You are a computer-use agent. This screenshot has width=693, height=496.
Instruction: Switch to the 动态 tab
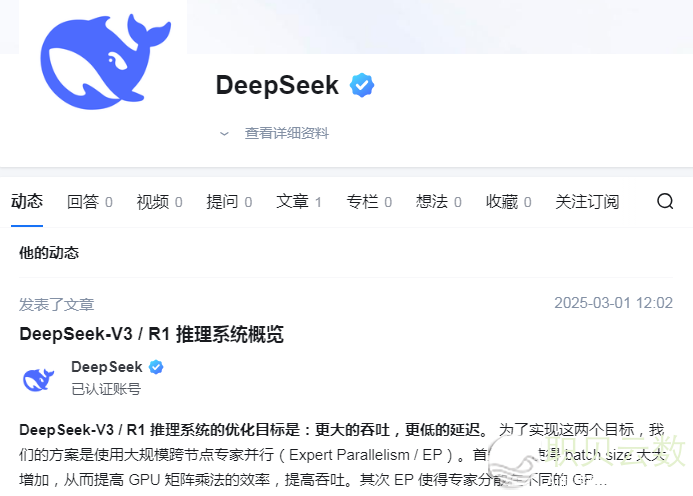coord(27,202)
